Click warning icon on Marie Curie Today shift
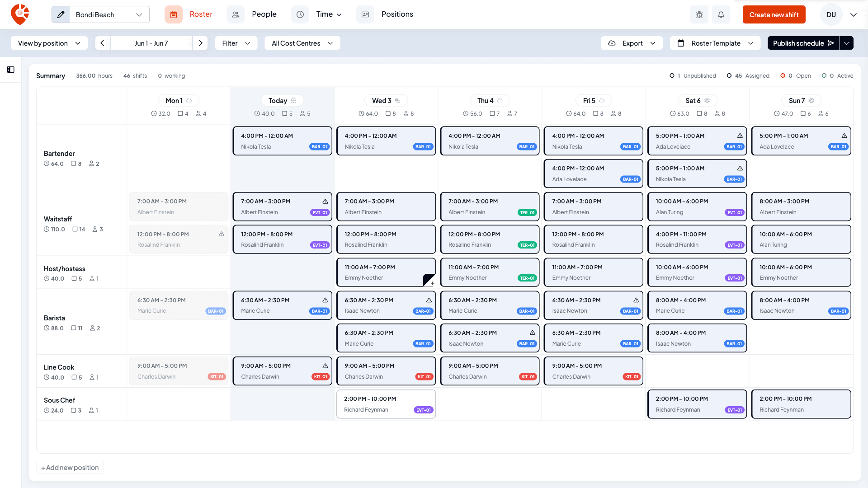868x488 pixels. 325,300
